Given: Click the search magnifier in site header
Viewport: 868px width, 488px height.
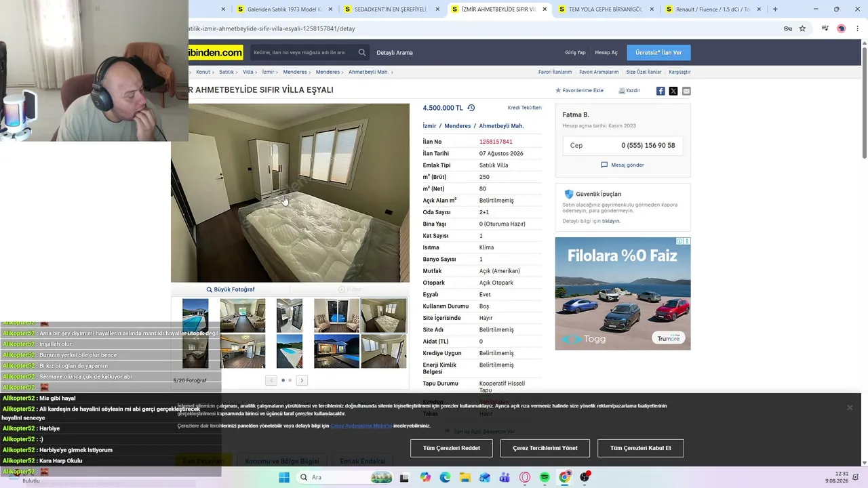Looking at the screenshot, I should pos(362,52).
